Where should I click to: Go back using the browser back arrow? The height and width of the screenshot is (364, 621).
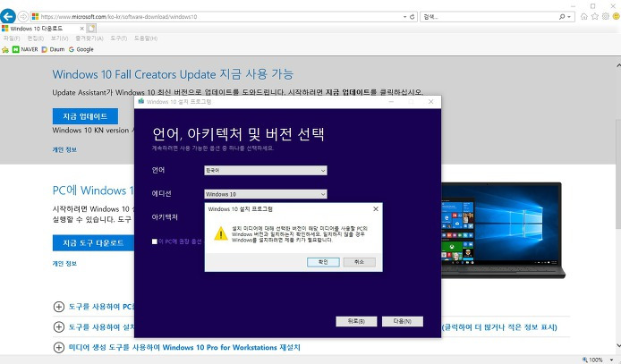(x=8, y=17)
